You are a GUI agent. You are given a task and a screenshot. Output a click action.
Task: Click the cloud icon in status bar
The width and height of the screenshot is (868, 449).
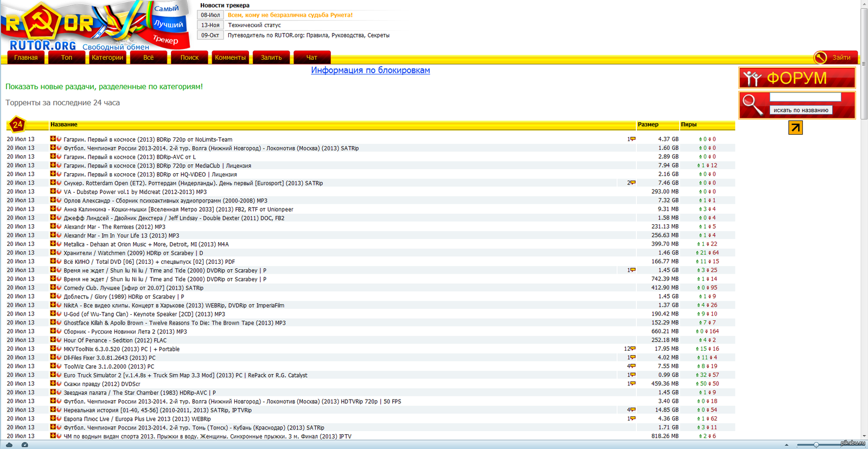9,445
